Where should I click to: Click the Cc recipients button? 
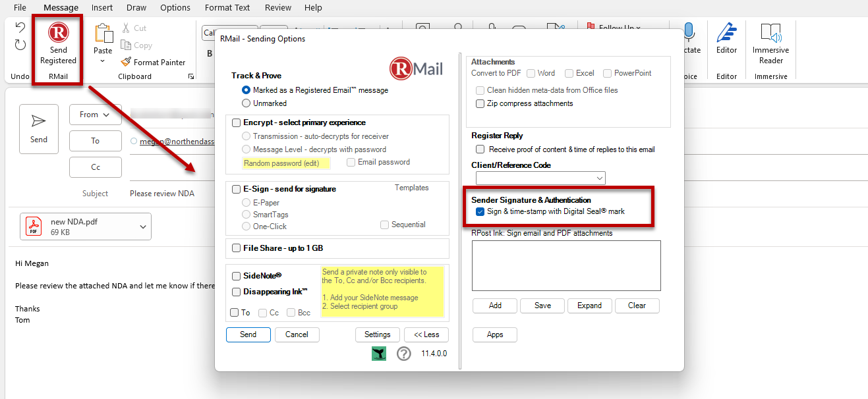click(x=96, y=167)
